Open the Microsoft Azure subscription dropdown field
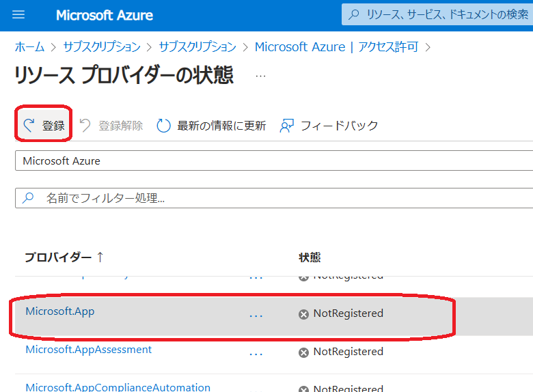Image resolution: width=533 pixels, height=392 pixels. click(x=274, y=160)
